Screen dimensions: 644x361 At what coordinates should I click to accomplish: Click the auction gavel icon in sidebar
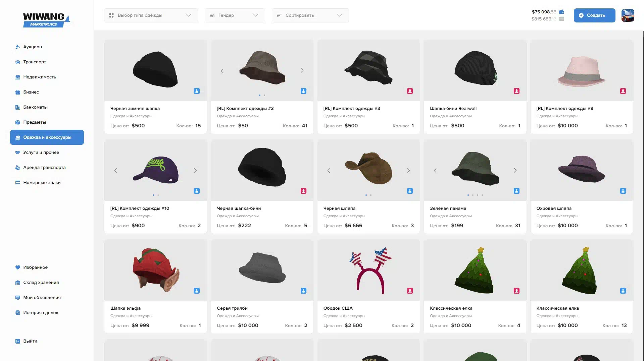(x=18, y=47)
